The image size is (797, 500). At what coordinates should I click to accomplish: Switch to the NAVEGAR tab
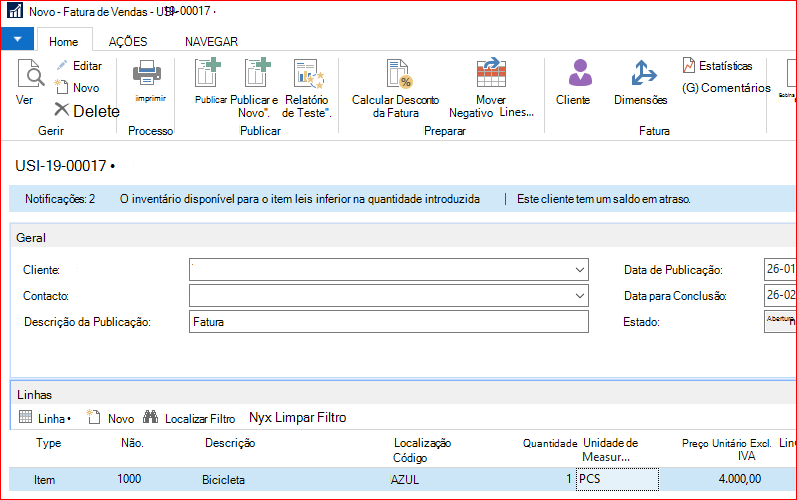[211, 42]
